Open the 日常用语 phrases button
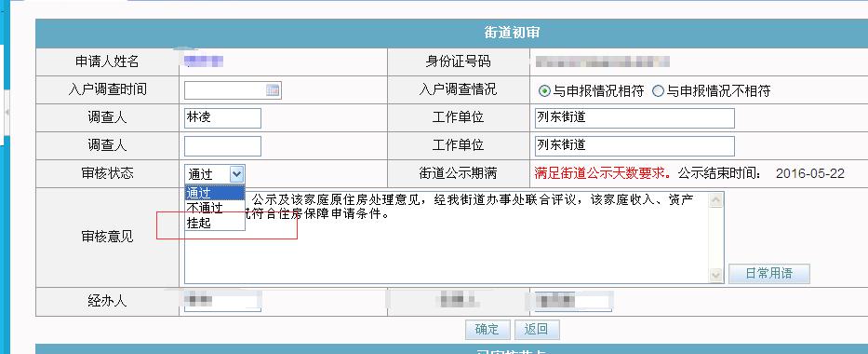Viewport: 868px width, 354px height. pyautogui.click(x=768, y=274)
